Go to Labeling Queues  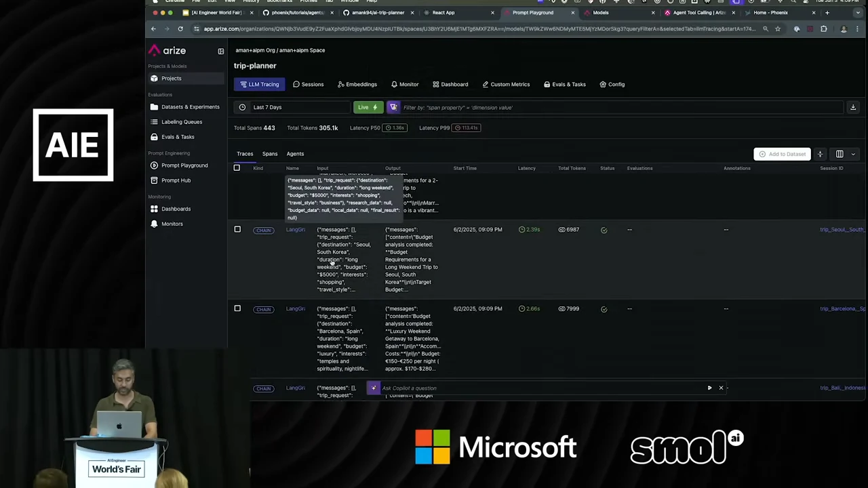click(186, 122)
